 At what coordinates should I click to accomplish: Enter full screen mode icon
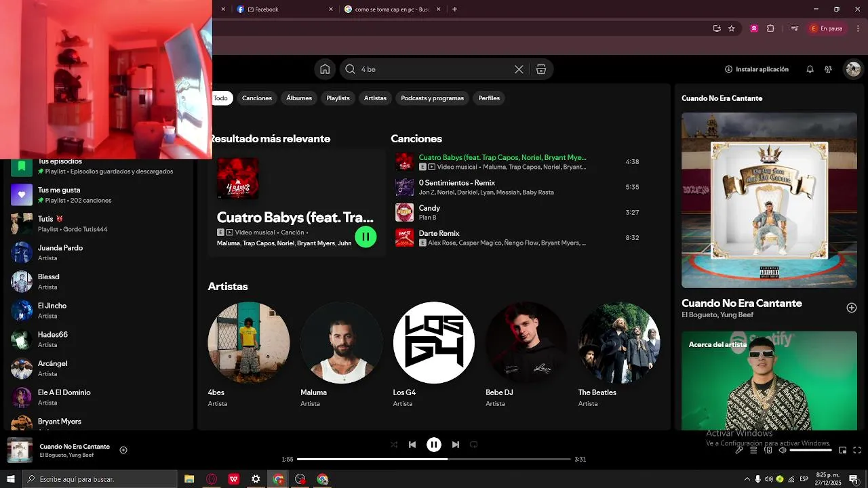(857, 450)
